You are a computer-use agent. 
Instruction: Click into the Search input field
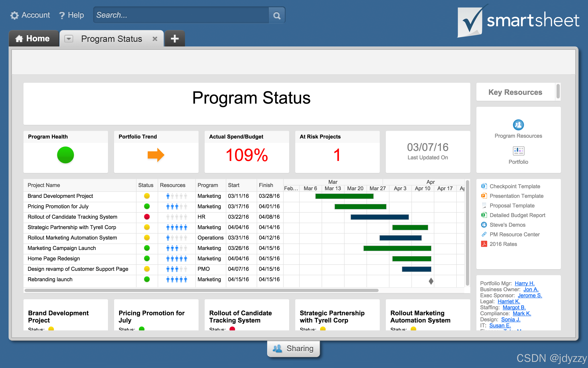click(181, 15)
